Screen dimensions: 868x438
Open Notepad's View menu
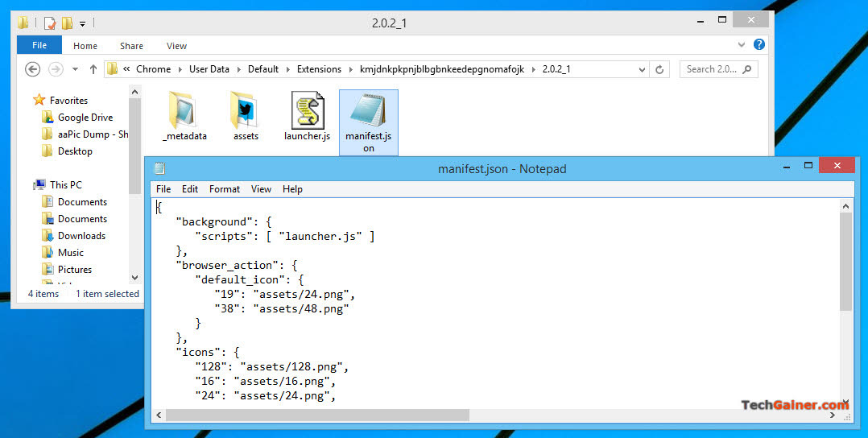point(261,189)
